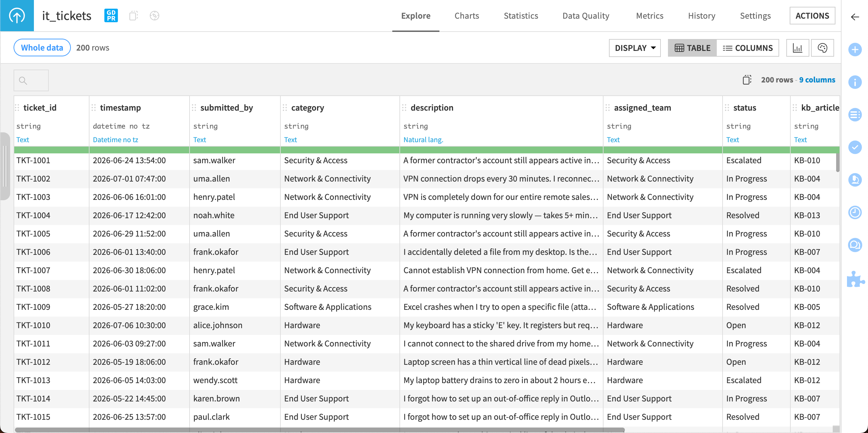Viewport: 868px width, 433px height.
Task: Select the Escalated status of TKT-1007
Action: 756,270
